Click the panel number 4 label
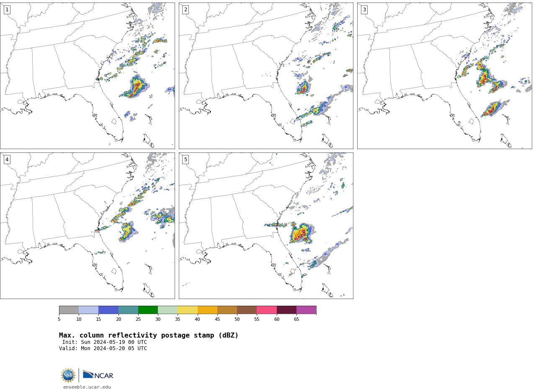536x392 pixels. (x=7, y=160)
